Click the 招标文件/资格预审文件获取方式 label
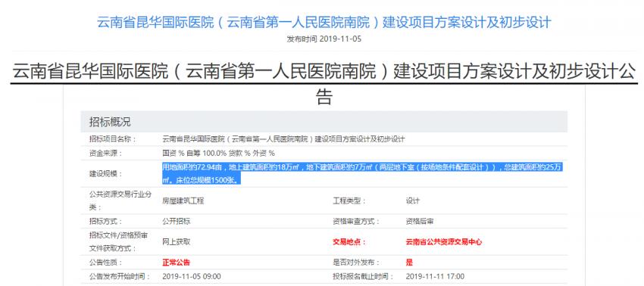Screen dimensions: 644x286 click(x=119, y=242)
